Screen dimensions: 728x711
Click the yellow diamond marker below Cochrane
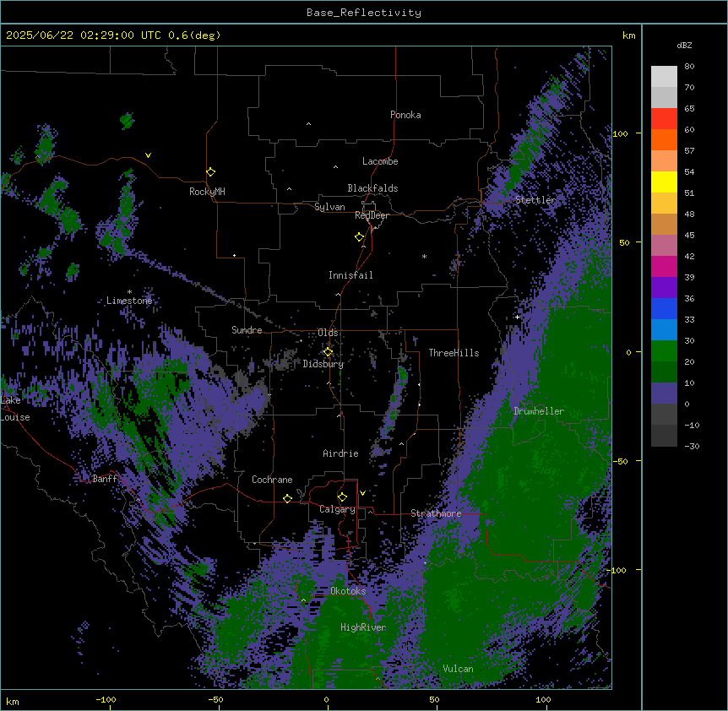[x=287, y=498]
